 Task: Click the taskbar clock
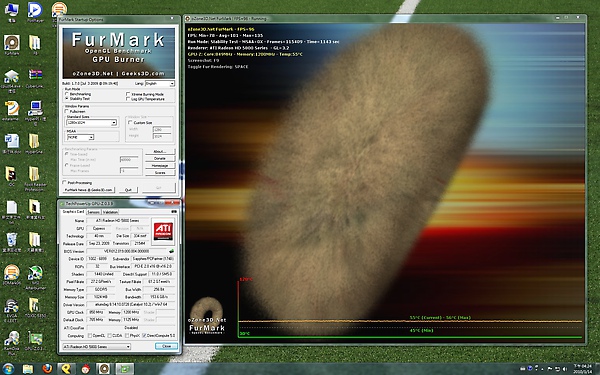[582, 369]
